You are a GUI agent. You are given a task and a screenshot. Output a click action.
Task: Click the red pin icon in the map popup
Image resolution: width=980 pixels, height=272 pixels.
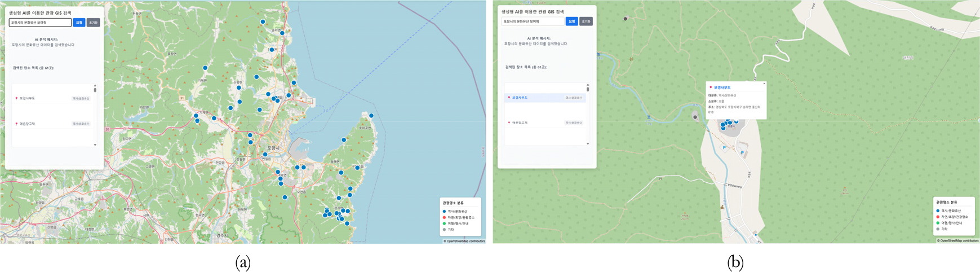pos(711,87)
